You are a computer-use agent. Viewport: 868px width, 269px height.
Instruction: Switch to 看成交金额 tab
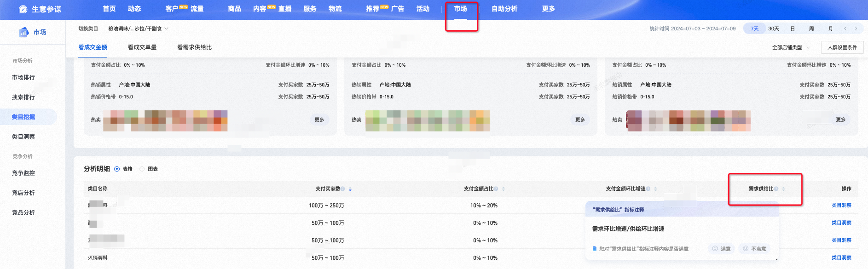pyautogui.click(x=93, y=47)
